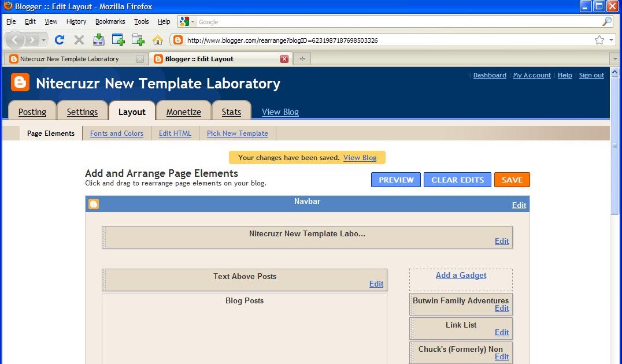Image resolution: width=622 pixels, height=364 pixels.
Task: Click the Help link in the page header
Action: [565, 75]
